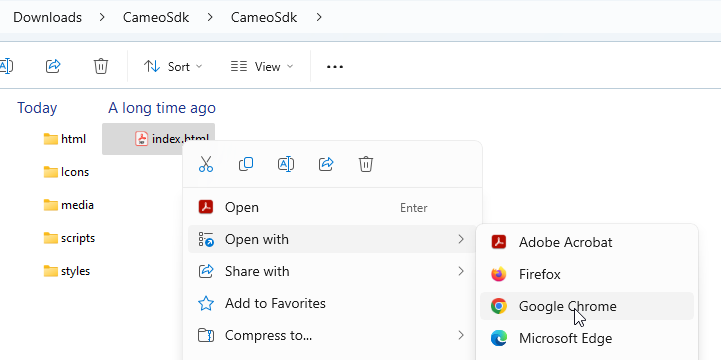Click chevron between the two CameoSdk breadcrumbs

point(210,17)
